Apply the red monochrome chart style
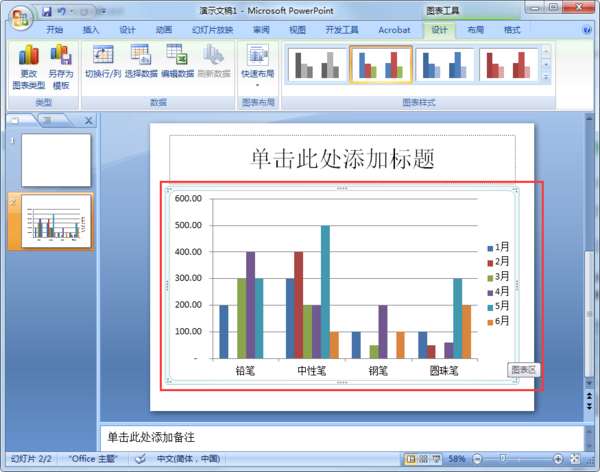Screen dimensions: 600x472 pyautogui.click(x=508, y=65)
